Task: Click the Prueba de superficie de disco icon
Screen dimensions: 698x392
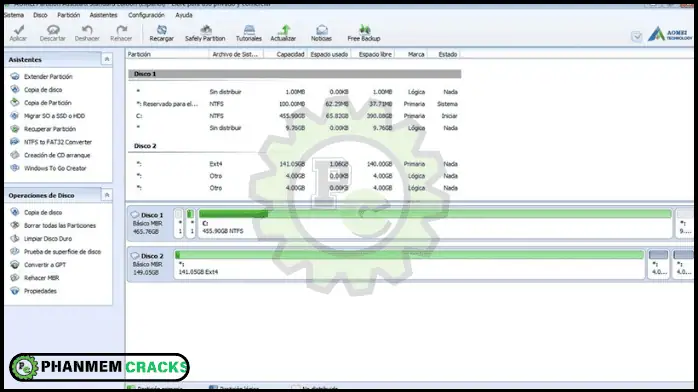Action: tap(15, 251)
